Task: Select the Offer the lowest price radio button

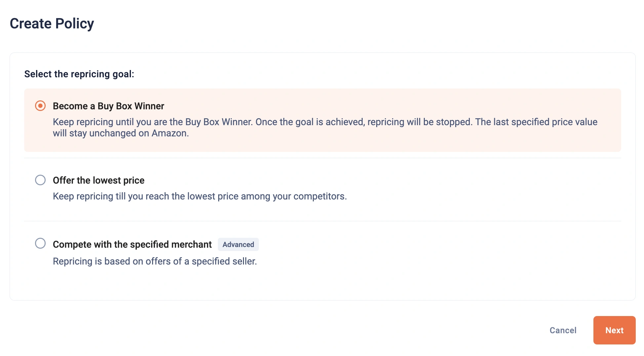Action: coord(40,180)
